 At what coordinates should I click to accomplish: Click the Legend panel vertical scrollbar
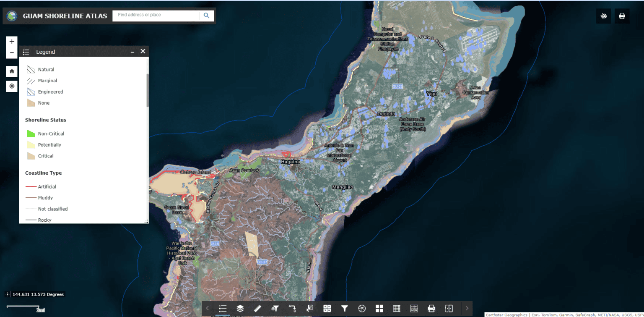pyautogui.click(x=147, y=90)
